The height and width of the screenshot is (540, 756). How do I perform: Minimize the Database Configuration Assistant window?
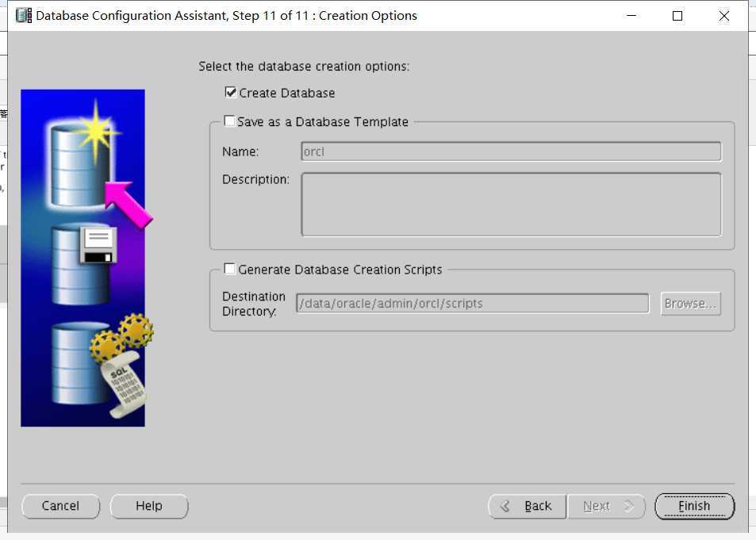tap(631, 15)
